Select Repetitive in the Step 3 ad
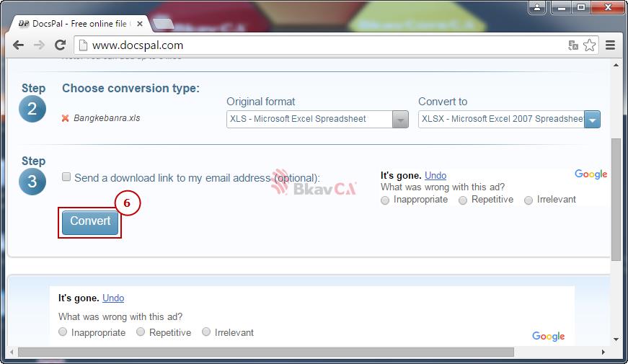The width and height of the screenshot is (628, 364). pyautogui.click(x=463, y=200)
